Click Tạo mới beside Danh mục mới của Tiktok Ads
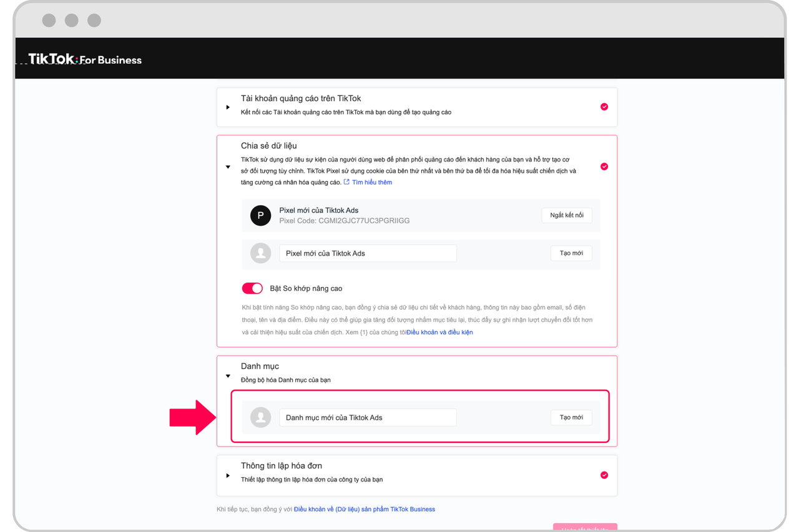 (571, 417)
